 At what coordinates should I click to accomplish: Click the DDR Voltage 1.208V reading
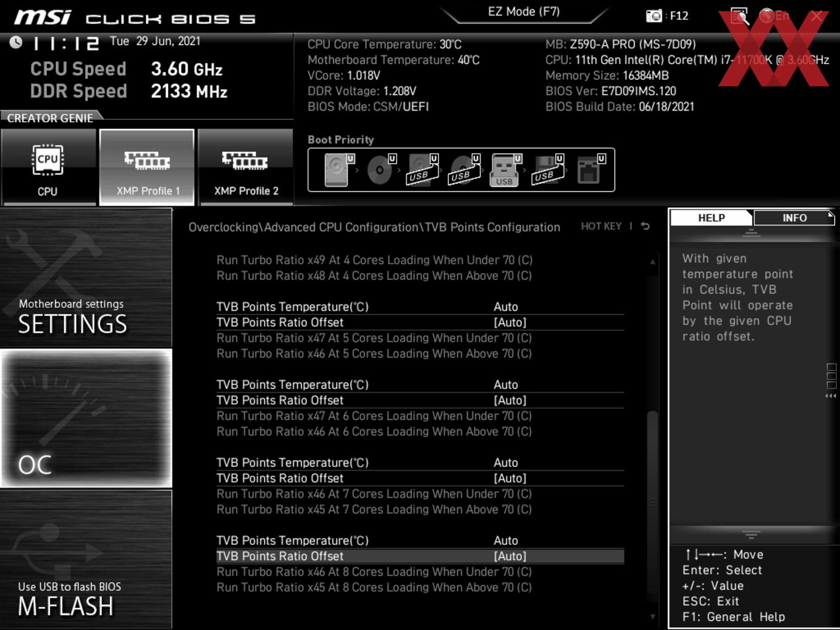362,91
